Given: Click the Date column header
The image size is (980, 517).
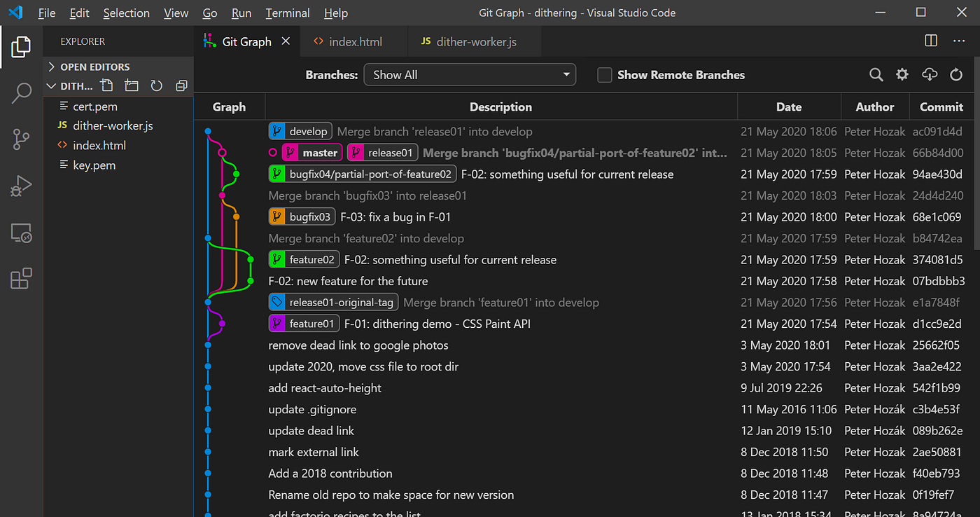Looking at the screenshot, I should tap(789, 107).
